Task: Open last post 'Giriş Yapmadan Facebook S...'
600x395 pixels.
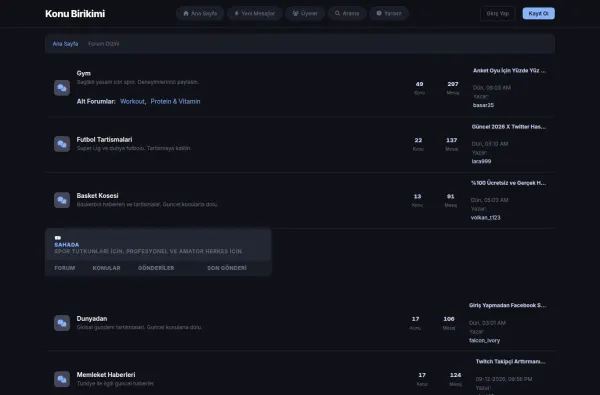Action: pyautogui.click(x=507, y=305)
